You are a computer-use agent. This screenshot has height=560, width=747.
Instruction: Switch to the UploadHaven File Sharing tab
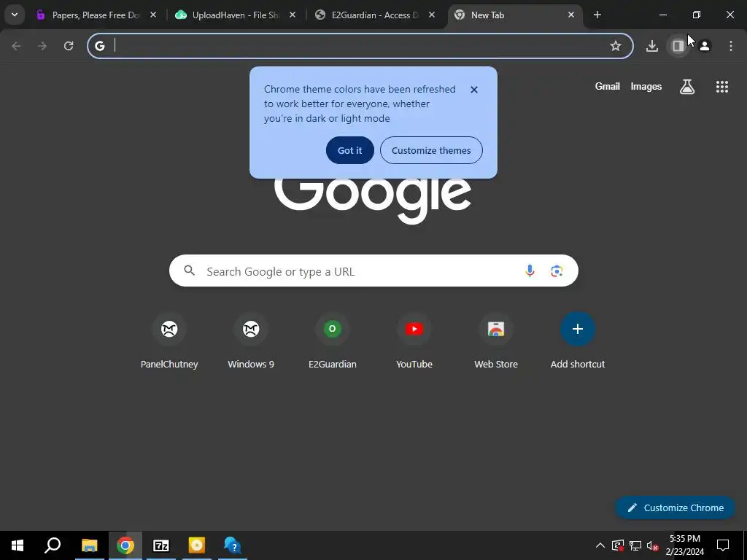tap(236, 15)
